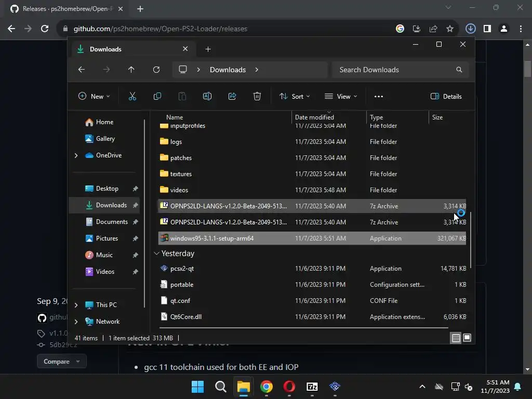Click the PC icon in address bar
The height and width of the screenshot is (399, 532).
click(x=183, y=70)
